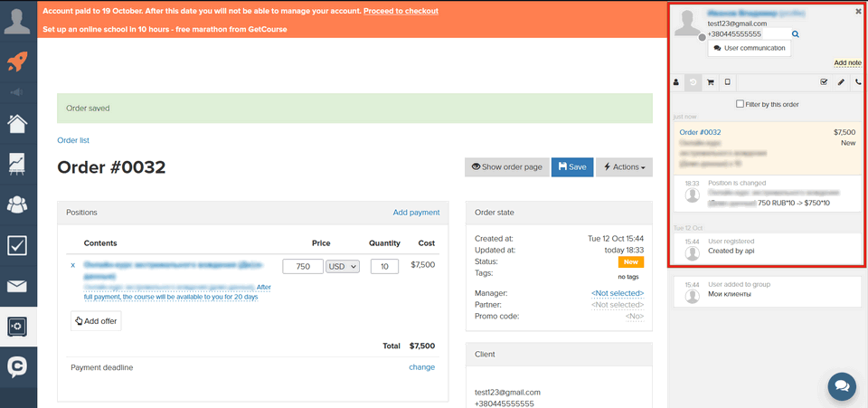Open the rocket icon in left sidebar

pos(18,62)
